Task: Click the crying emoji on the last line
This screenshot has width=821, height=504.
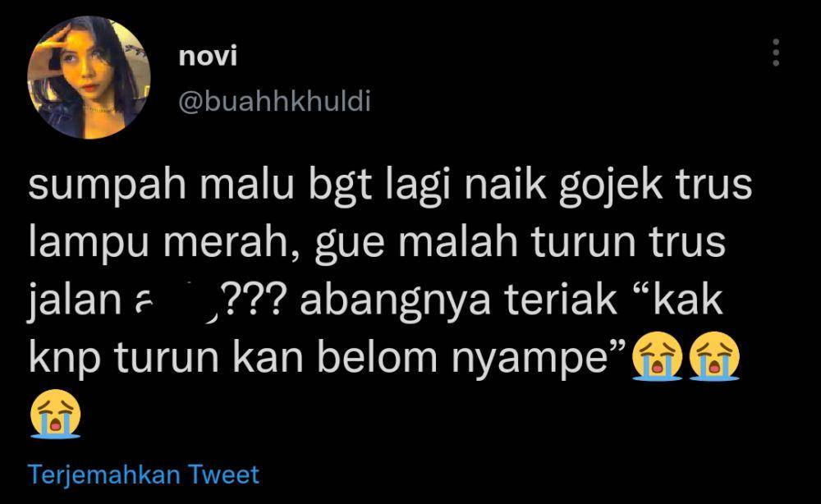Action: 56,413
